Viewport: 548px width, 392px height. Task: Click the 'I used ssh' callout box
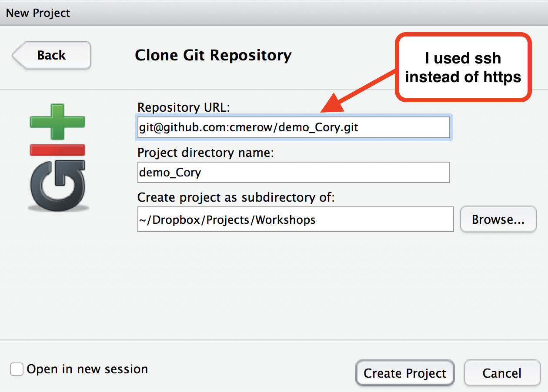point(463,67)
